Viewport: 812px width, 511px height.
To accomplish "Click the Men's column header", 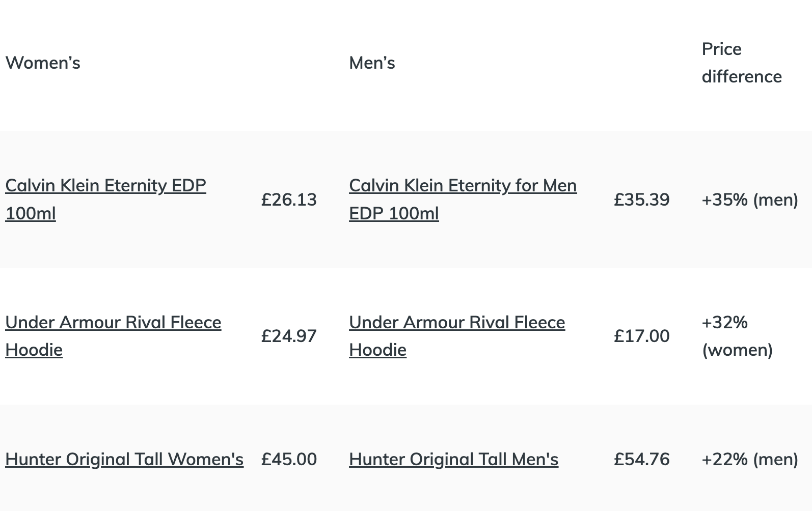I will tap(372, 63).
